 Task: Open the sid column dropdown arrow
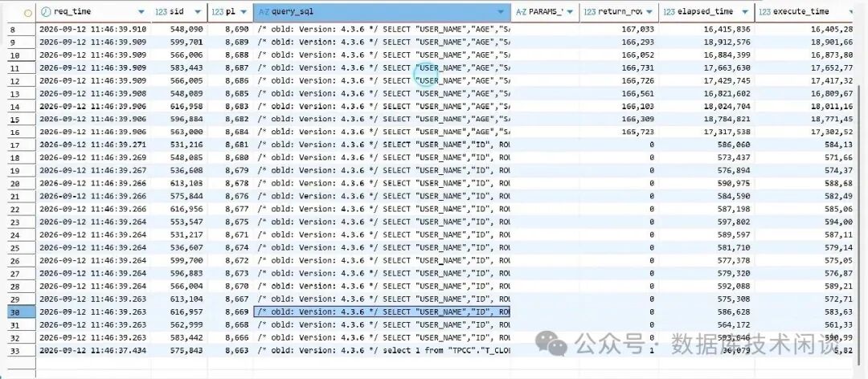pos(198,12)
